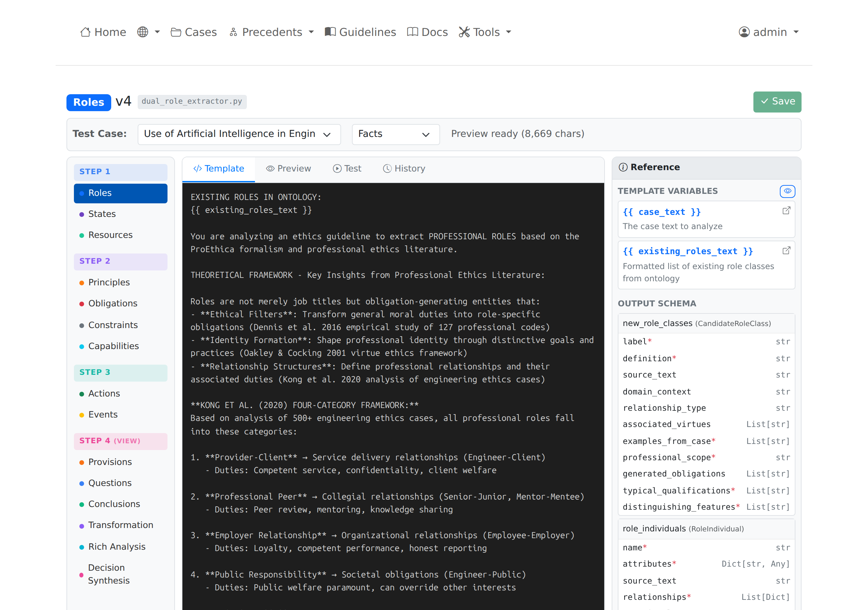Select Questions in the sidebar
The width and height of the screenshot is (868, 610).
tap(121, 483)
